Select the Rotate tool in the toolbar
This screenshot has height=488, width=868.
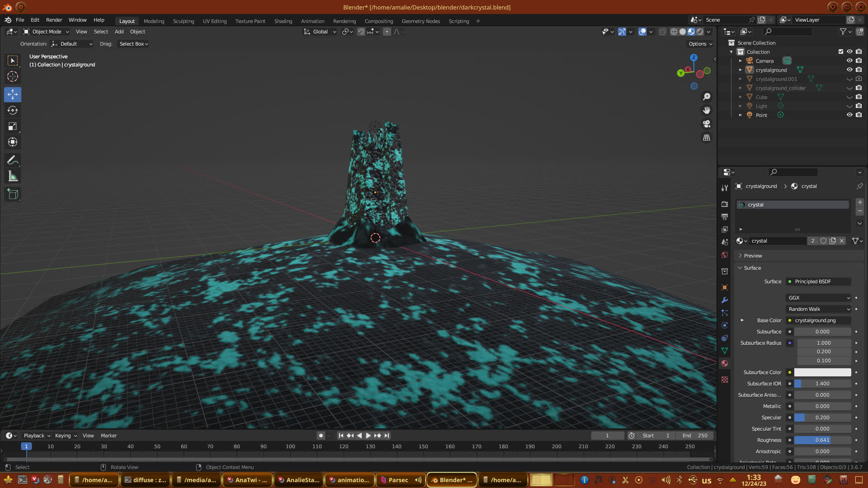click(x=13, y=111)
